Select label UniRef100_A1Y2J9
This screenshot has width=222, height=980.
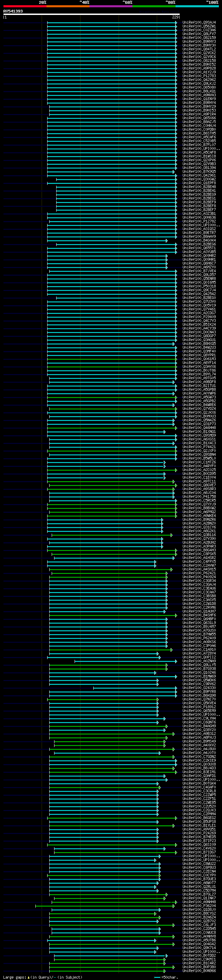coord(199,72)
